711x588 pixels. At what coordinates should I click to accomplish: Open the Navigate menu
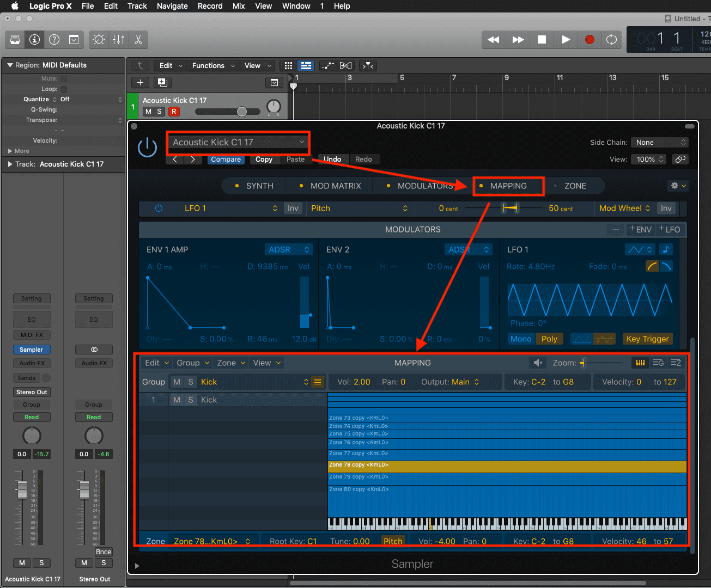coord(172,6)
